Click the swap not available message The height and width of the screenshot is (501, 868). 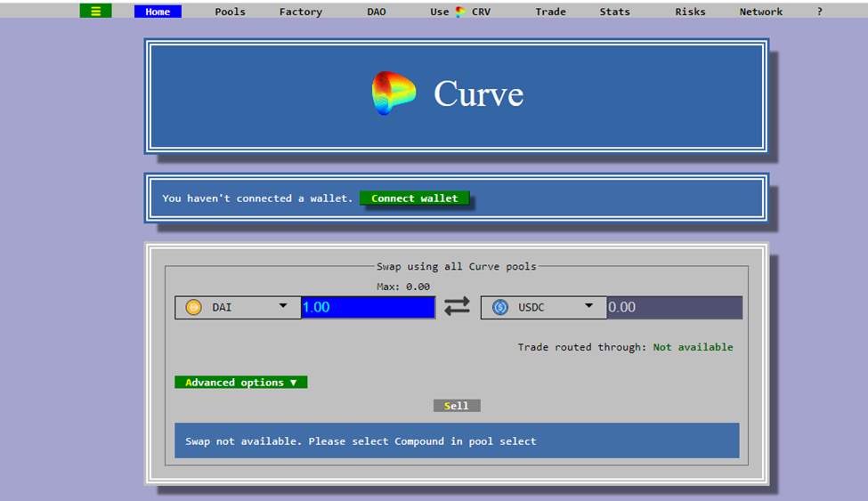pos(457,441)
